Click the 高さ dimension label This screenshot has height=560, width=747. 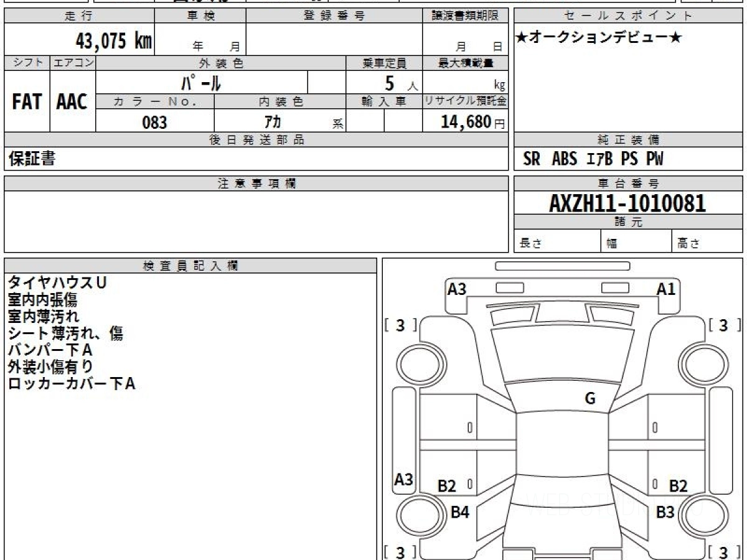click(x=688, y=244)
